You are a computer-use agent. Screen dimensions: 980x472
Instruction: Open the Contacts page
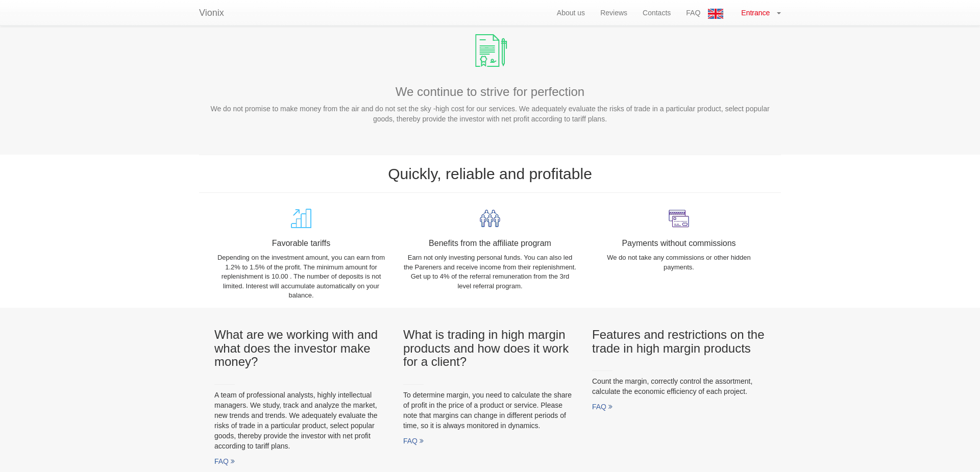pos(656,13)
